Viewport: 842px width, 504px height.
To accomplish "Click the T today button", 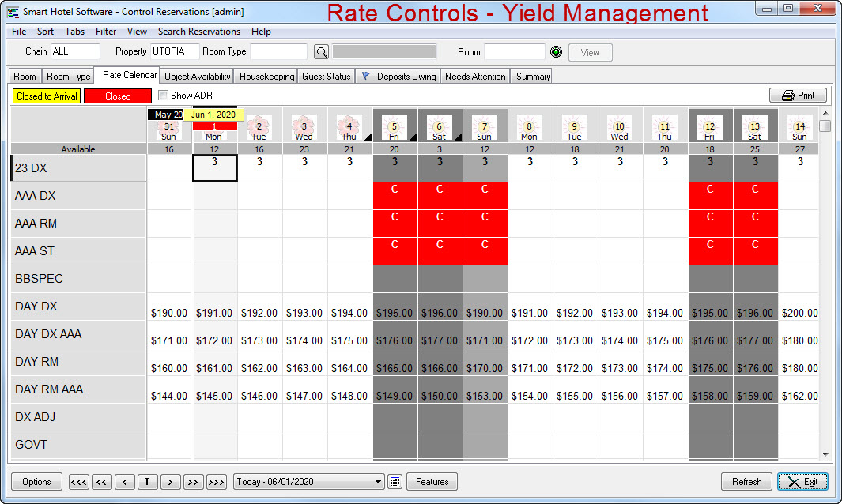I will click(147, 481).
